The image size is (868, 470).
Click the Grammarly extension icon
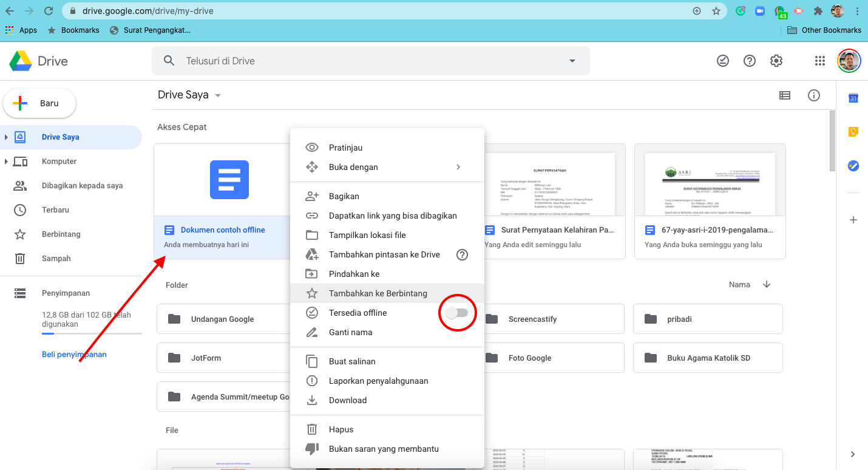pyautogui.click(x=741, y=11)
